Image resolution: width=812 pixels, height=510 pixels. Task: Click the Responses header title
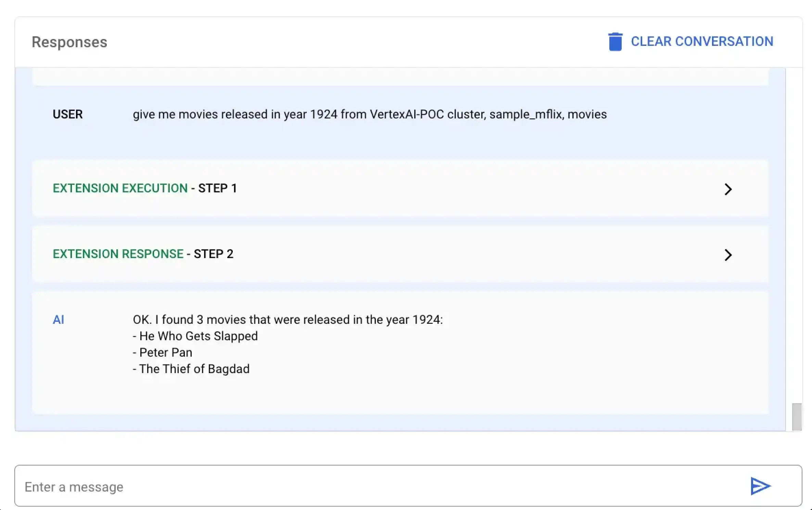pyautogui.click(x=69, y=42)
